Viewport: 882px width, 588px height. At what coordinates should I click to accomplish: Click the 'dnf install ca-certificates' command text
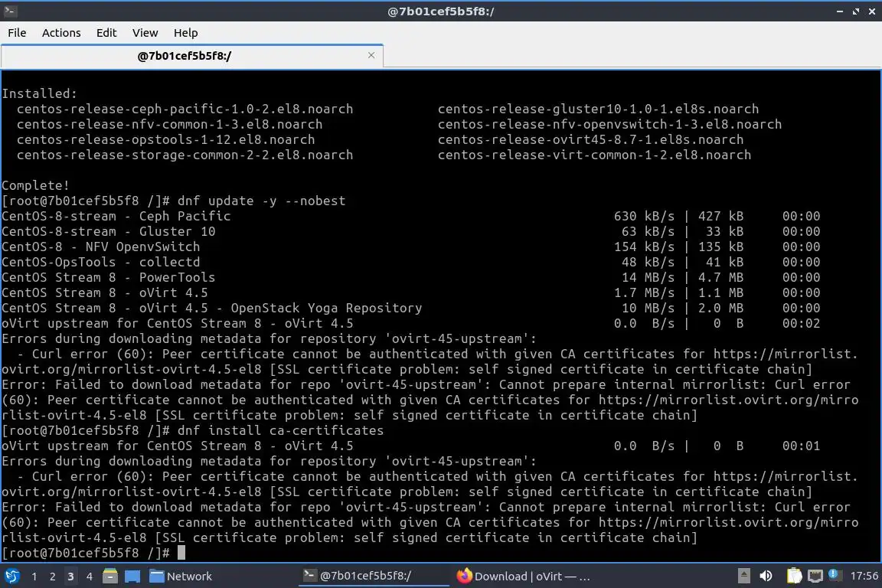click(281, 430)
